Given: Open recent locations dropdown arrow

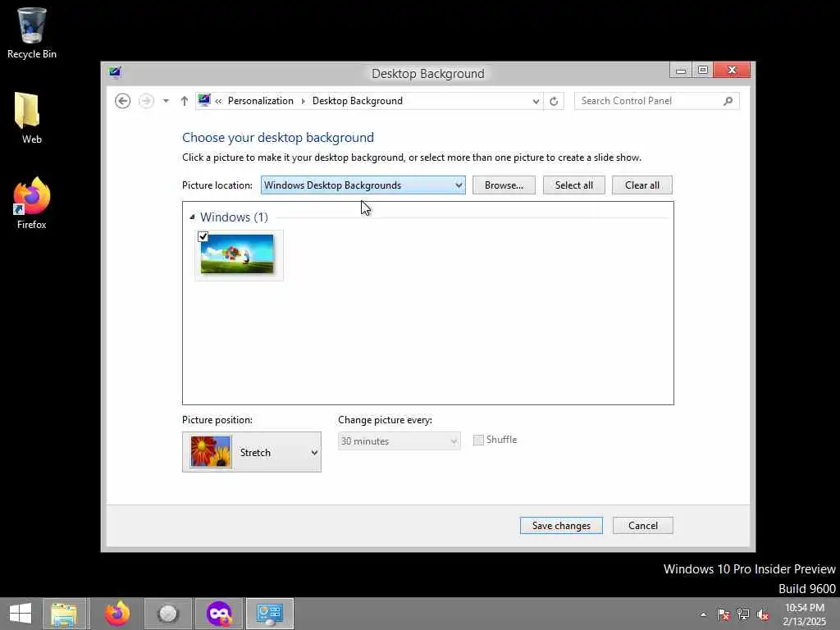Looking at the screenshot, I should (166, 101).
